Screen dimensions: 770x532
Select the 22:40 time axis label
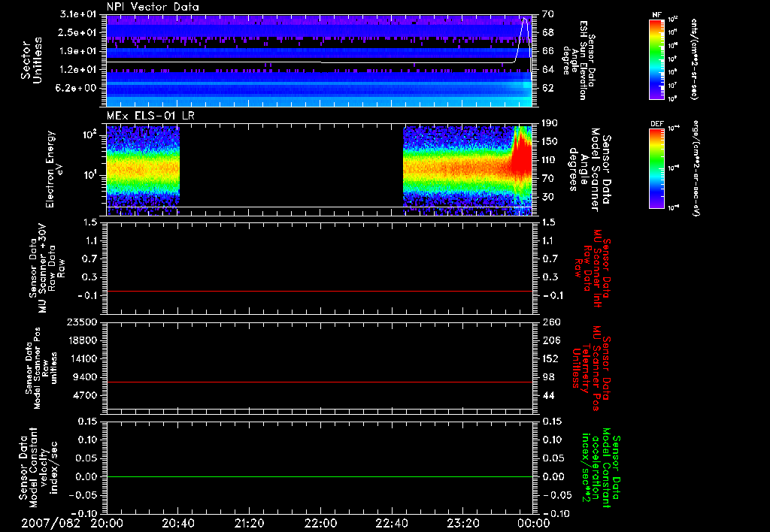click(x=392, y=523)
